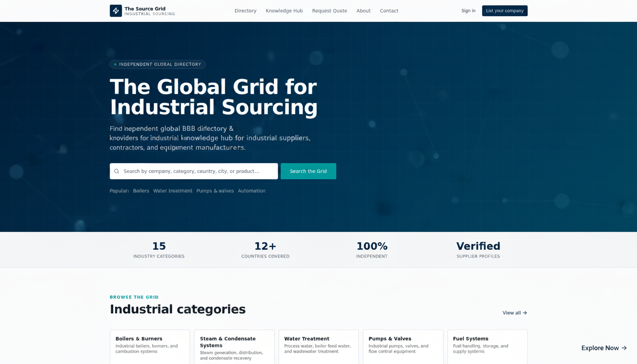637x364 pixels.
Task: Choose the popular Boilers search tag
Action: click(x=141, y=191)
